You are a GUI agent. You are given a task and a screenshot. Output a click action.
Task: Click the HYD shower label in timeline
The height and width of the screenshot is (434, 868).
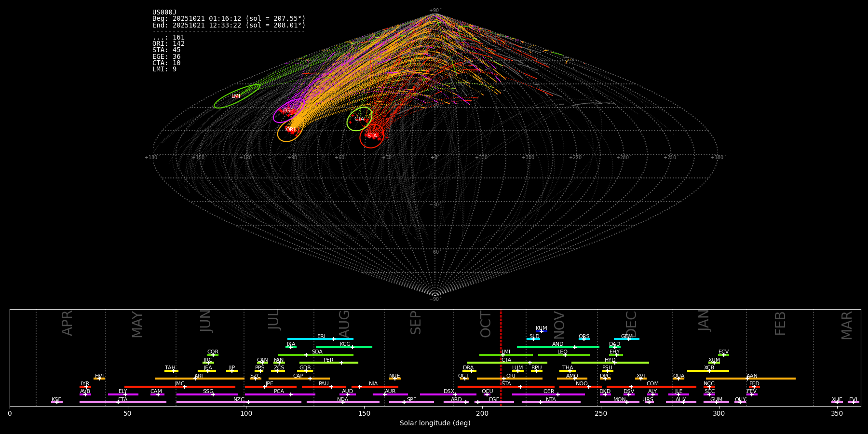610,360
